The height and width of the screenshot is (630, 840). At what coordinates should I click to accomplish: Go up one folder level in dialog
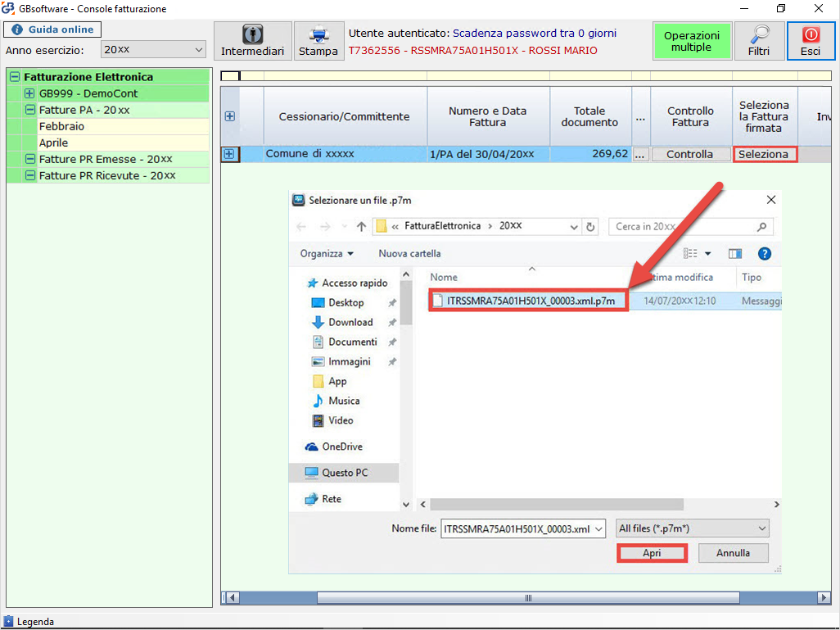pyautogui.click(x=360, y=227)
